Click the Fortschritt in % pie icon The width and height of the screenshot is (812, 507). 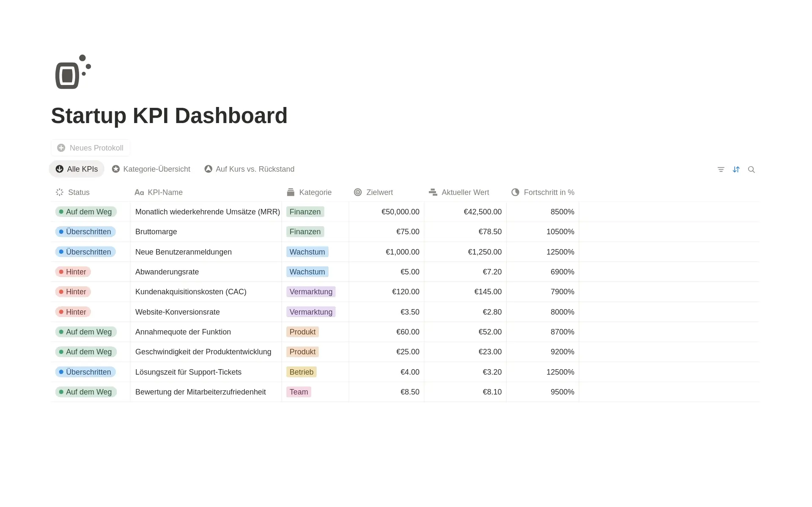pyautogui.click(x=515, y=192)
